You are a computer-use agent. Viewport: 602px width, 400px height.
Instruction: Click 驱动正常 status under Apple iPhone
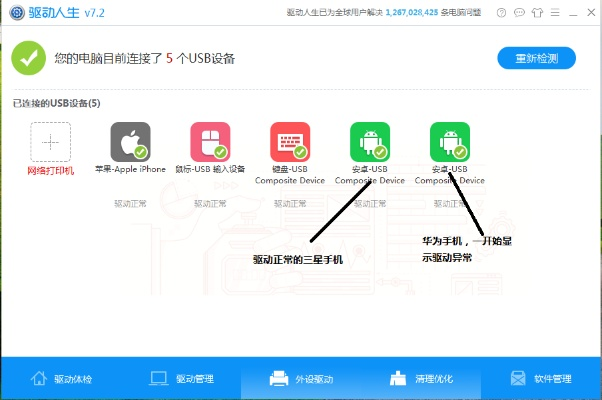tap(131, 204)
